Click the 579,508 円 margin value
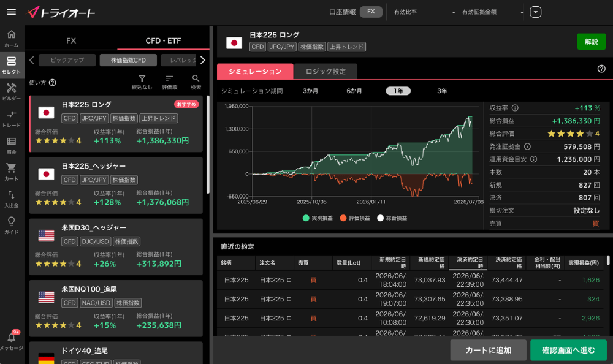The image size is (613, 364). (x=581, y=146)
